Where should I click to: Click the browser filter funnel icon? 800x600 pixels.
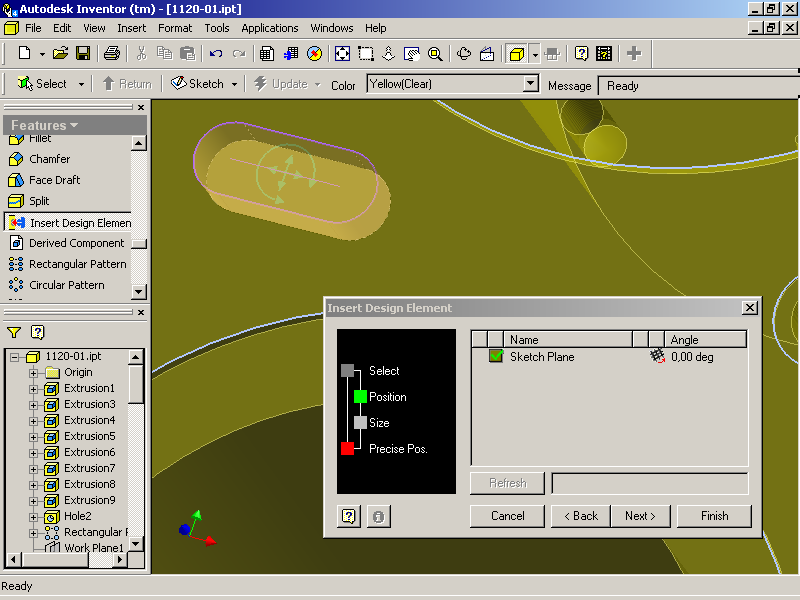point(14,333)
